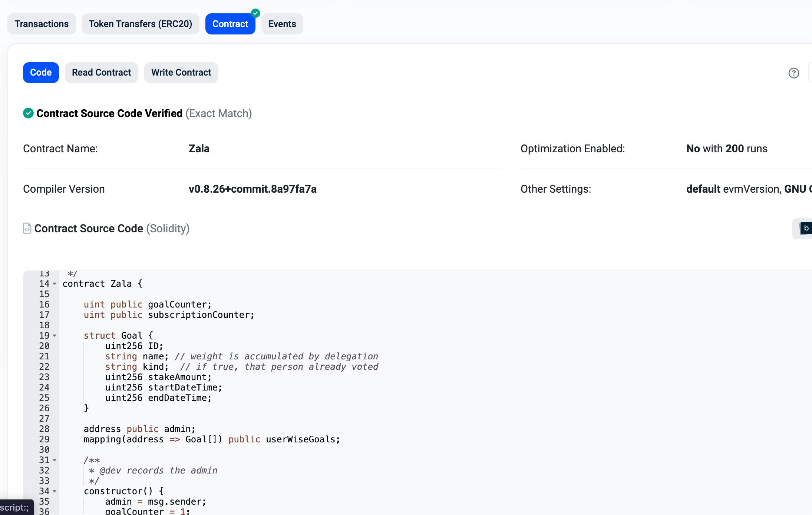Image resolution: width=812 pixels, height=515 pixels.
Task: Switch to Token Transfers (ERC20) tab
Action: pyautogui.click(x=141, y=24)
